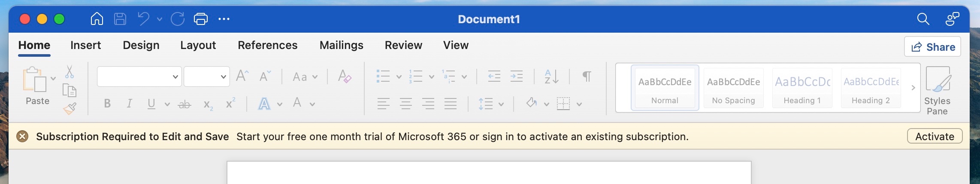
Task: Apply the Normal style
Action: (665, 88)
